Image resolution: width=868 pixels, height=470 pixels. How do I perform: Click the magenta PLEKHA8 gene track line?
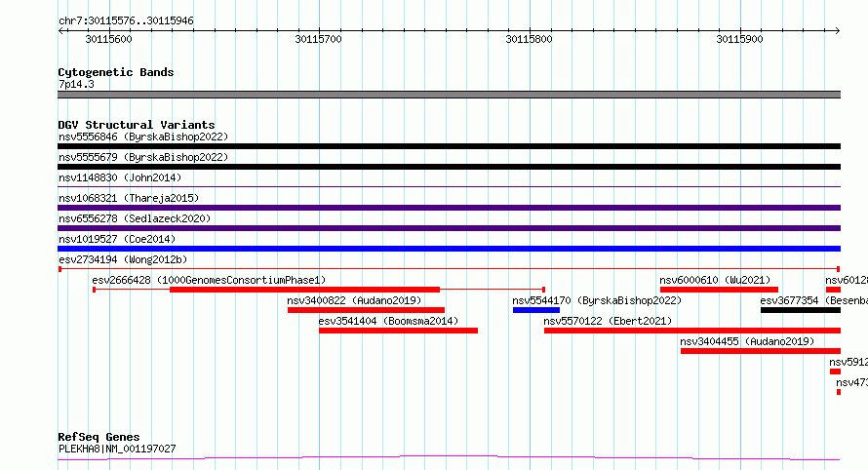click(x=449, y=458)
